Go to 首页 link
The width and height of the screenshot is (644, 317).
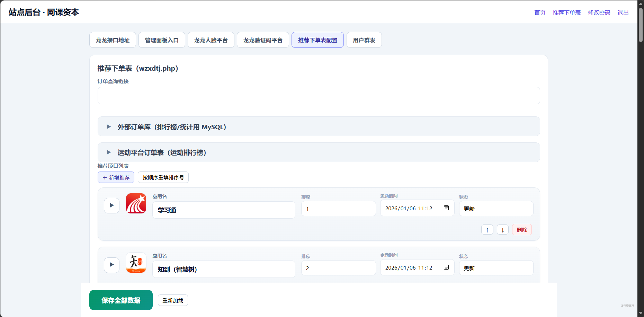click(x=540, y=12)
